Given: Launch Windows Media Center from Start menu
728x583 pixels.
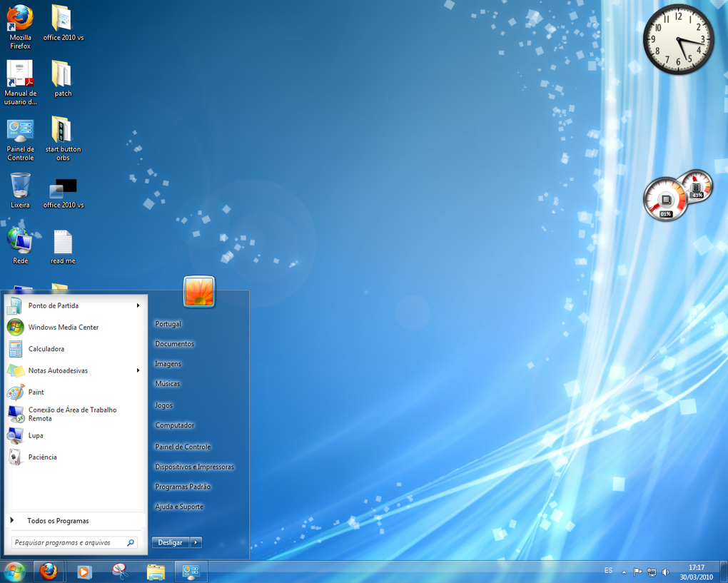Looking at the screenshot, I should (x=76, y=328).
